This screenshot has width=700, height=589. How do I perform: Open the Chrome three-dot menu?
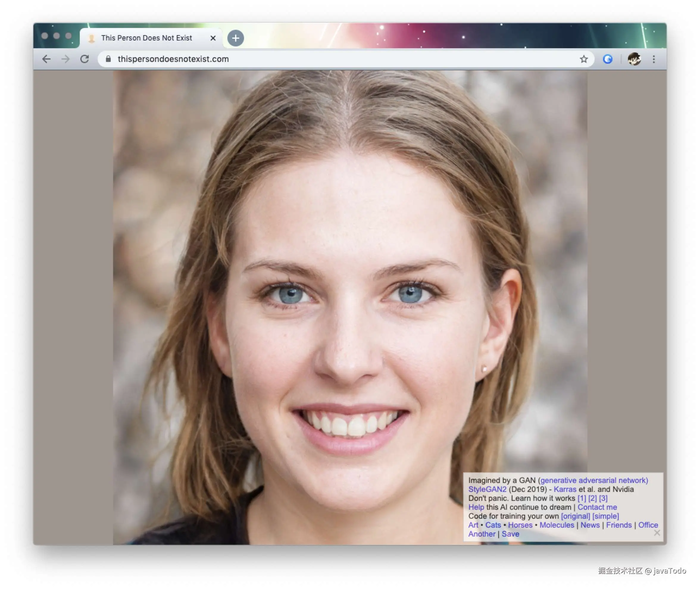[x=654, y=59]
